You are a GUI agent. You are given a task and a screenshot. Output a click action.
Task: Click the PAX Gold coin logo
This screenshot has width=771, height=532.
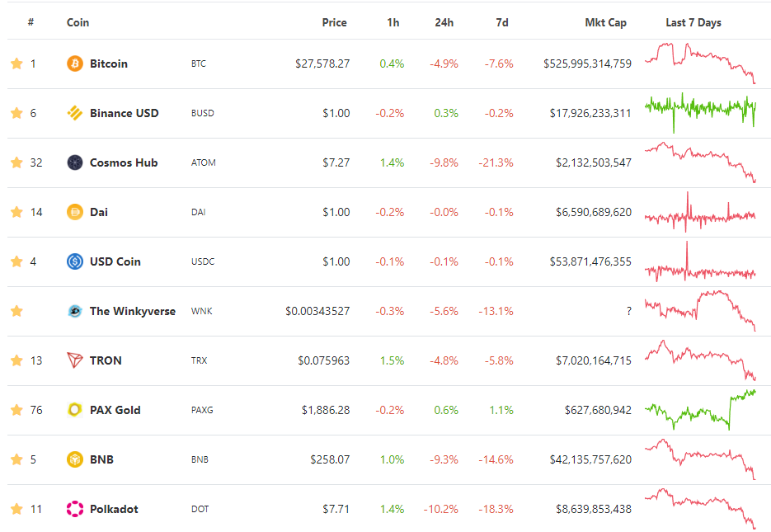tap(75, 410)
